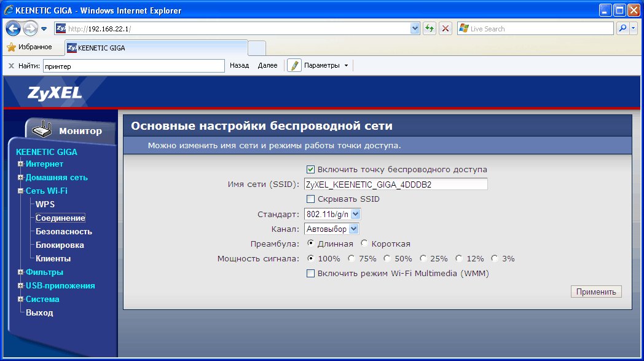Select Длинная preamble radio button

[310, 244]
